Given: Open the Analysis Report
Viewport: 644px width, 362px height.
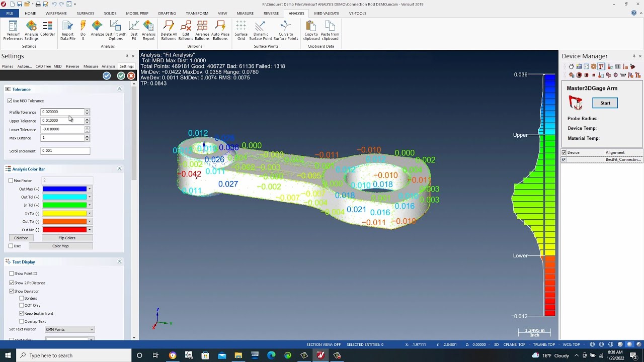Looking at the screenshot, I should click(x=148, y=30).
